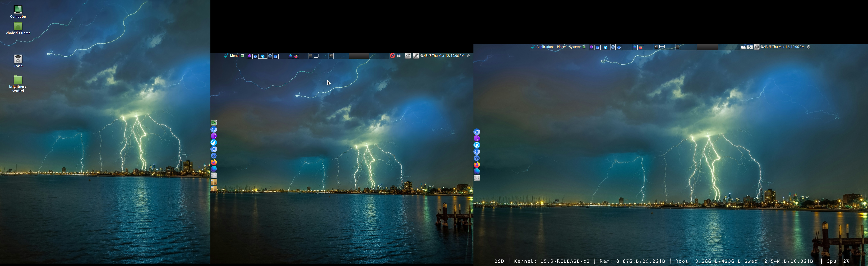
Task: Switch to the Firefox window in the middle taskbar
Action: pos(296,56)
